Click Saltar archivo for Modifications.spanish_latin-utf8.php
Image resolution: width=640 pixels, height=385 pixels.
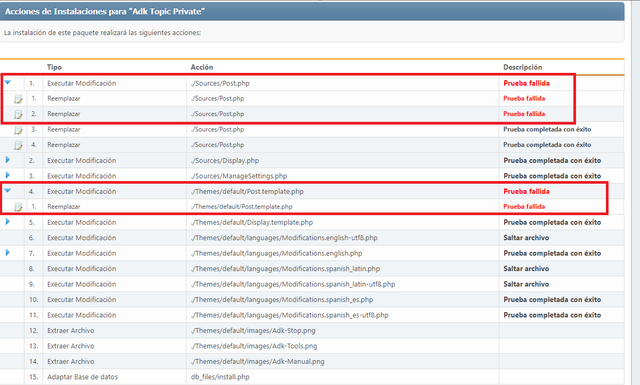click(526, 284)
